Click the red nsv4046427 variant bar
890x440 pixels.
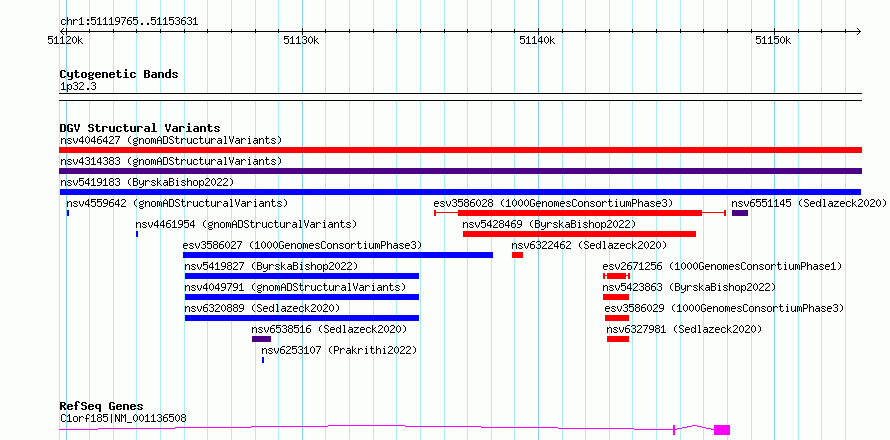point(460,150)
